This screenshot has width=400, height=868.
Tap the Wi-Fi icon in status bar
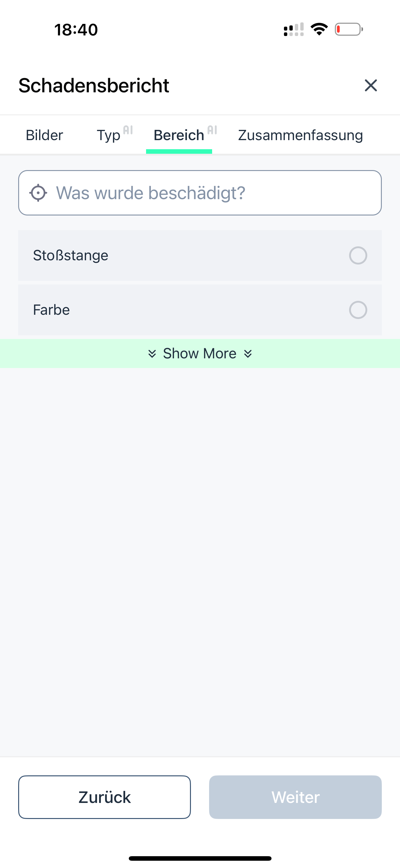pyautogui.click(x=319, y=29)
